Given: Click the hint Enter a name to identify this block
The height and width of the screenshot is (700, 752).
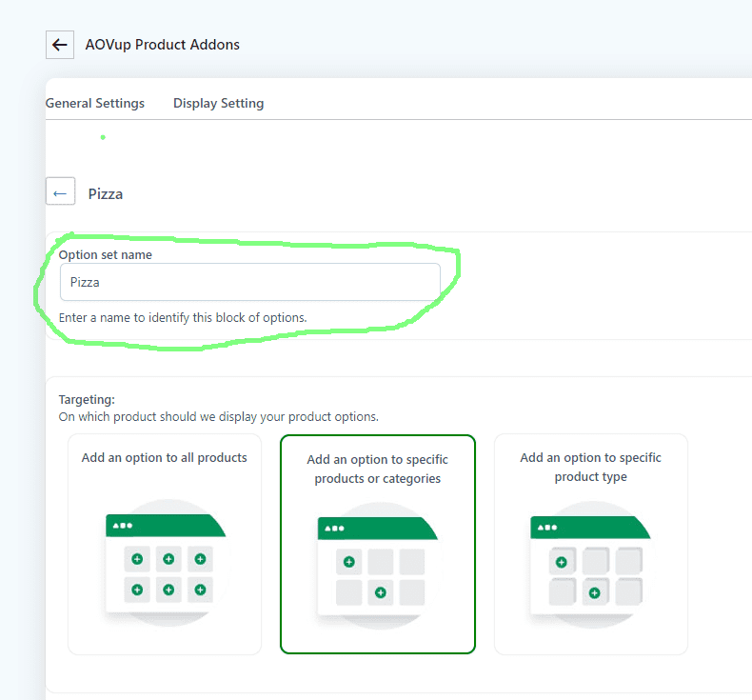Looking at the screenshot, I should coord(183,317).
